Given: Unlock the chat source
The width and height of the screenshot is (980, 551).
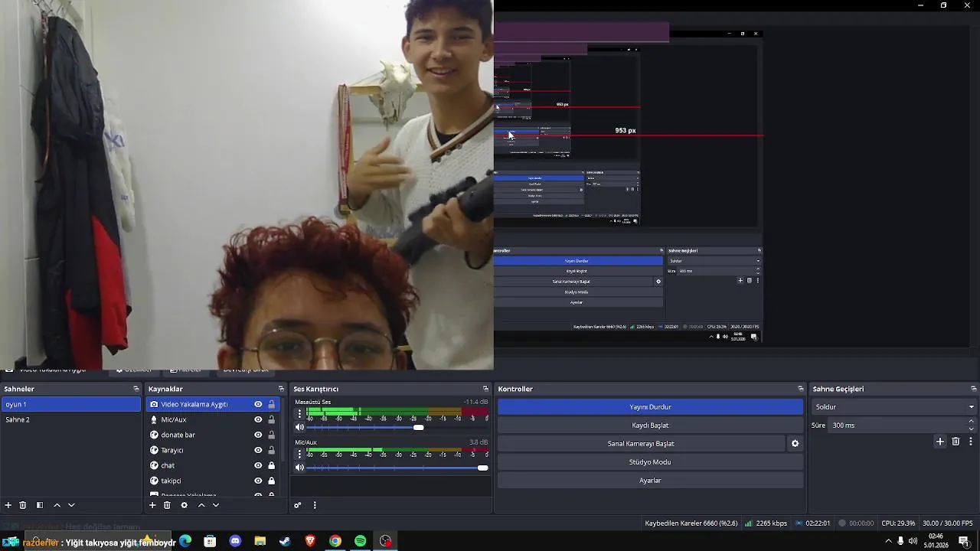Looking at the screenshot, I should (x=271, y=465).
